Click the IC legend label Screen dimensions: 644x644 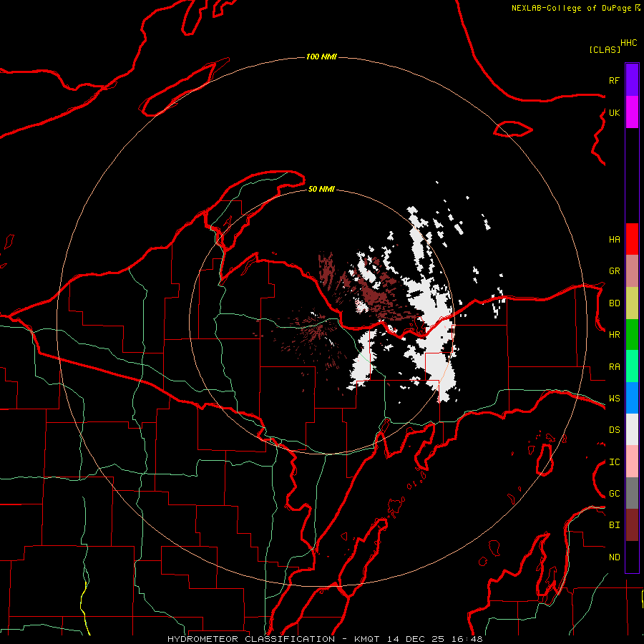(x=614, y=462)
